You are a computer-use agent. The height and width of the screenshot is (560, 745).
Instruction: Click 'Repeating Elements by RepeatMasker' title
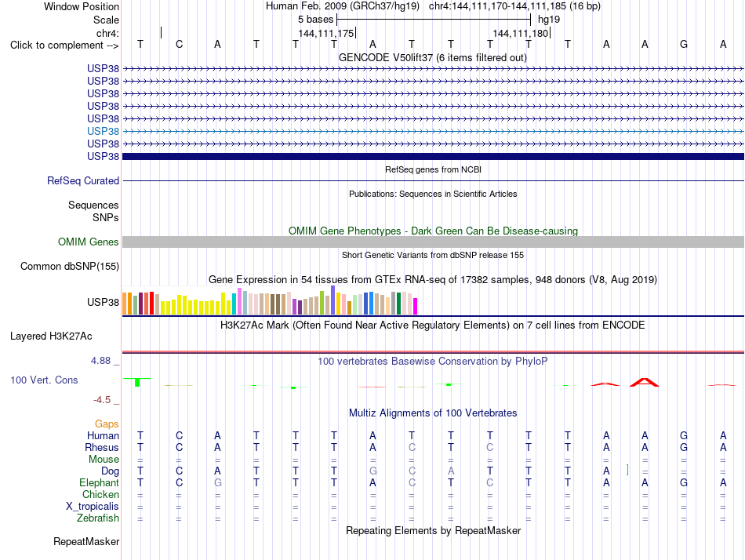click(433, 530)
